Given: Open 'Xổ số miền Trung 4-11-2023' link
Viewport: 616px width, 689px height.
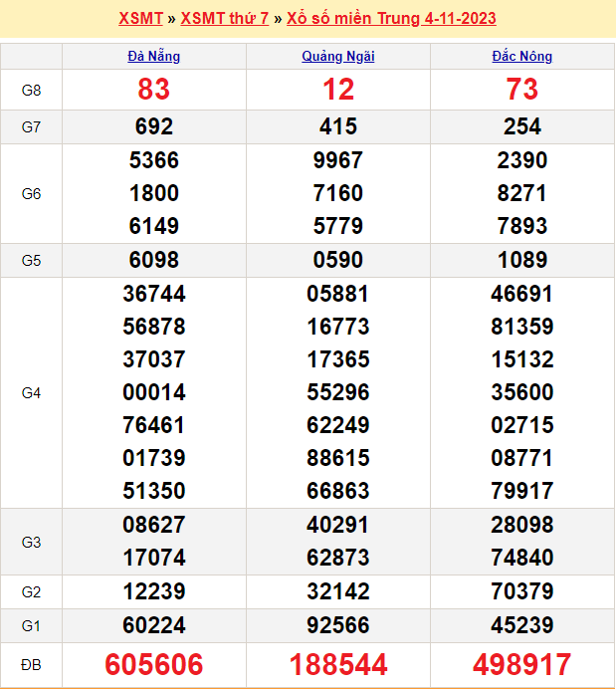Looking at the screenshot, I should pos(391,18).
